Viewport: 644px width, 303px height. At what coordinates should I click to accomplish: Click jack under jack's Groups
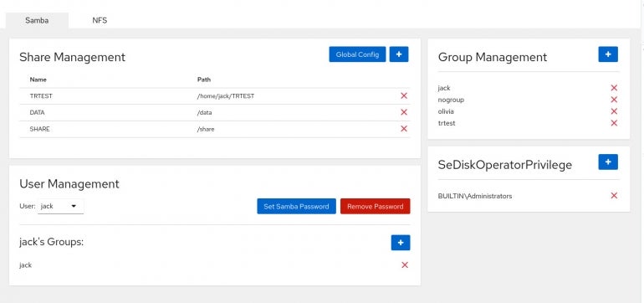coord(25,265)
